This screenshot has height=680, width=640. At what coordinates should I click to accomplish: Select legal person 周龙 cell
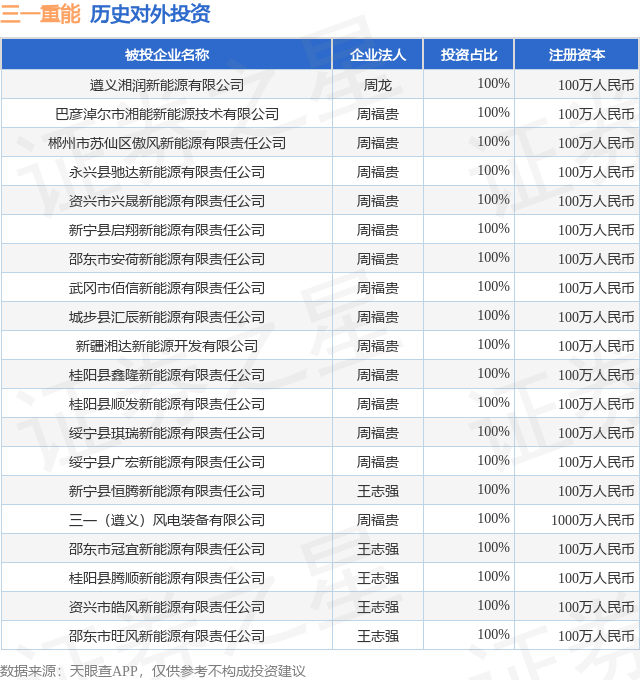[x=378, y=85]
